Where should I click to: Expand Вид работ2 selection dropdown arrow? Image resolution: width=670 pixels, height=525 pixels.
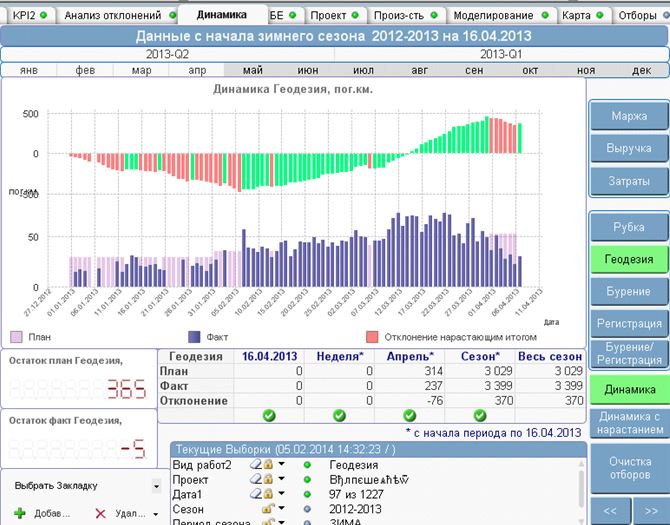[282, 465]
